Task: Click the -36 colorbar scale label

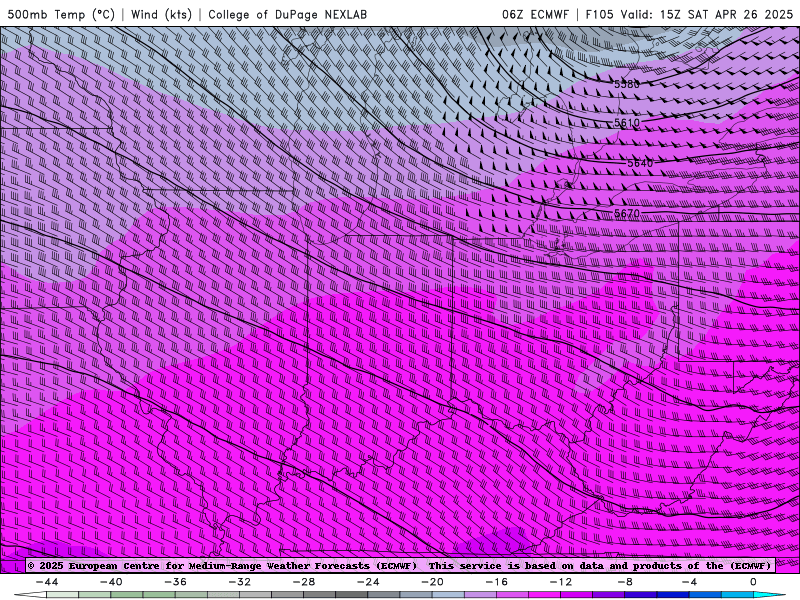Action: [176, 582]
